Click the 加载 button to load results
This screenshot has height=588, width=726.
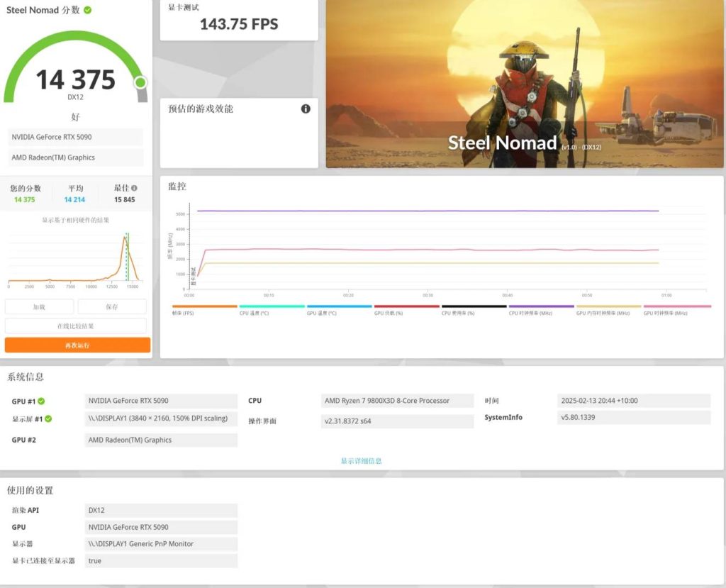point(39,306)
